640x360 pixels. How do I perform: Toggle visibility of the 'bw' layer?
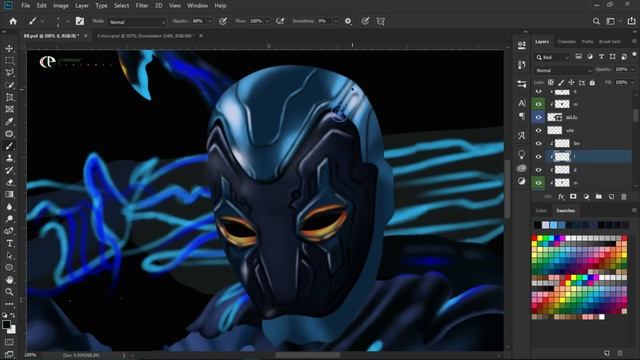pyautogui.click(x=538, y=143)
